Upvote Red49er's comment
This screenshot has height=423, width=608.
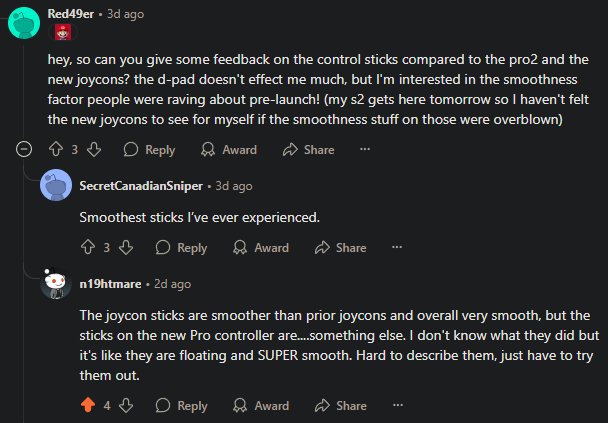[x=56, y=149]
